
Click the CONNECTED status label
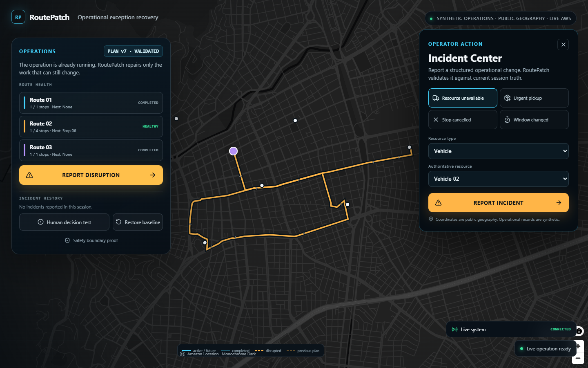point(560,329)
